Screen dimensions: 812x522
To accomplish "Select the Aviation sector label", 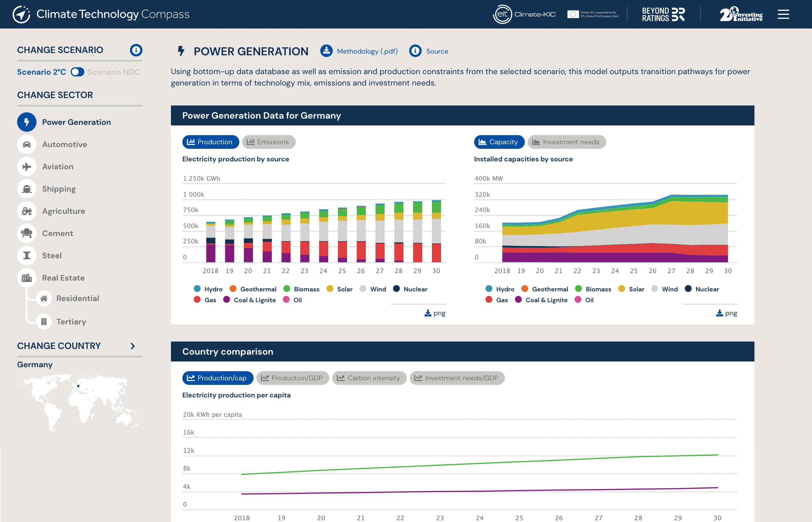I will tap(58, 167).
